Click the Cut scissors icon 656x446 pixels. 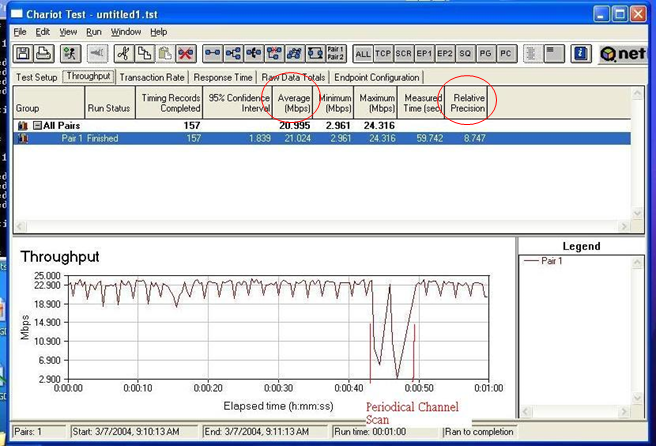[124, 54]
